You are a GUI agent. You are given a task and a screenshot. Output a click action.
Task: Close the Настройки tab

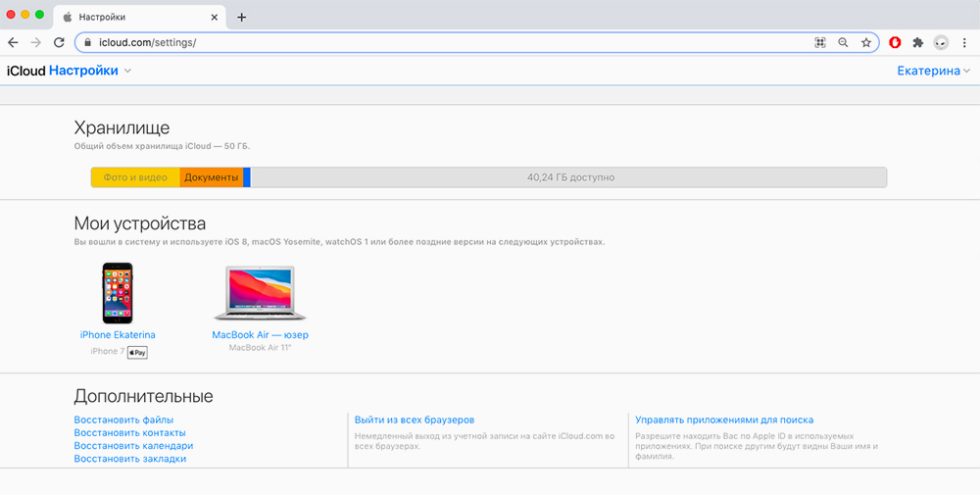point(215,18)
